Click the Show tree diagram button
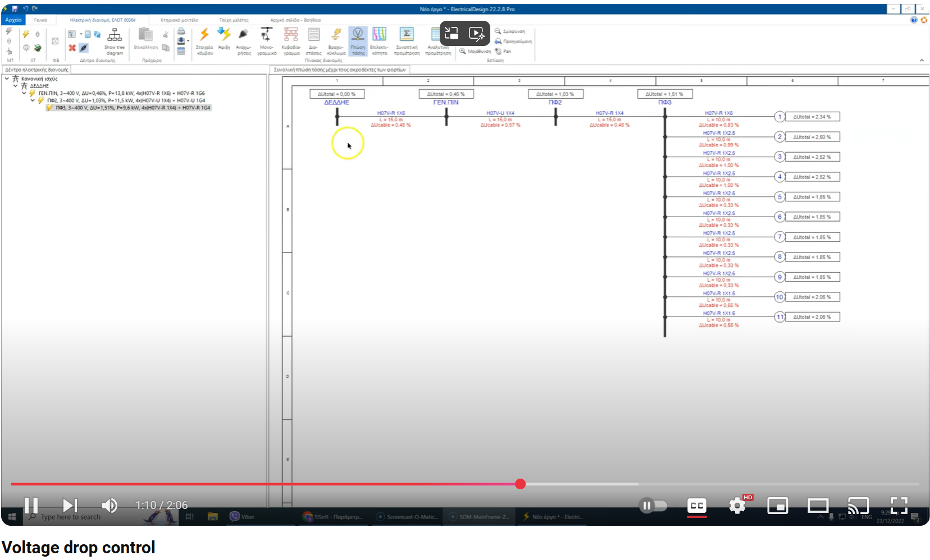This screenshot has height=560, width=930. tap(115, 38)
